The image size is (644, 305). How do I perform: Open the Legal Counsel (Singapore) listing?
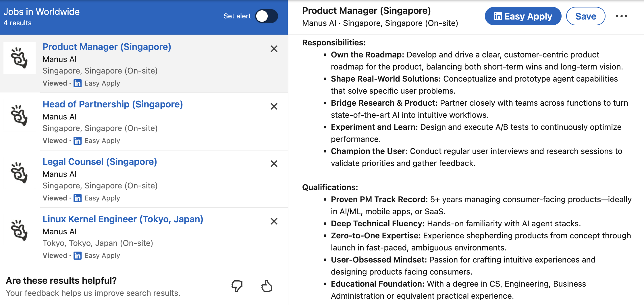(x=100, y=162)
